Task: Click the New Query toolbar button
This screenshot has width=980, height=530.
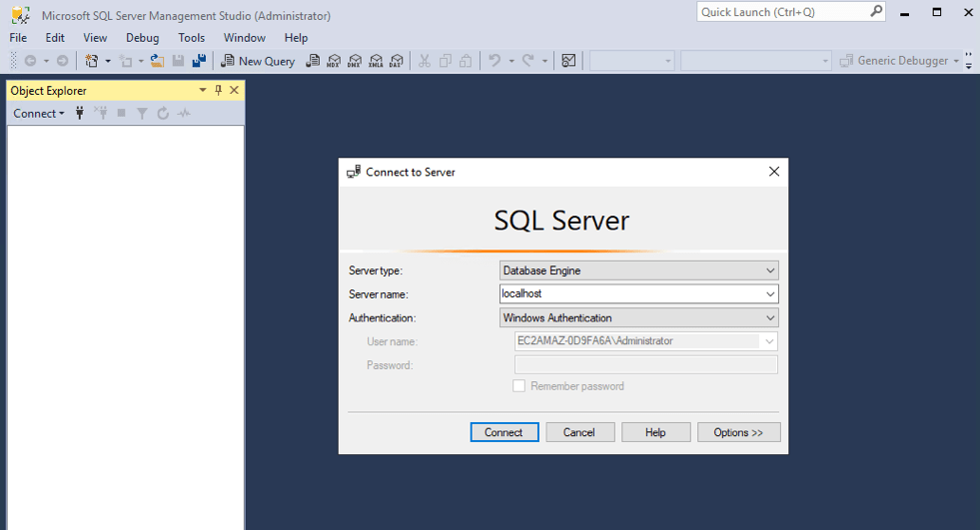Action: click(x=258, y=61)
